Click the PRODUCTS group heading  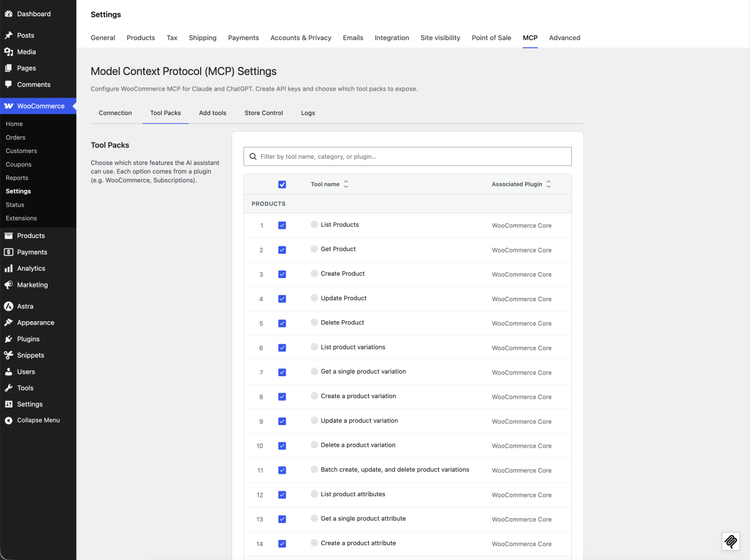(x=269, y=204)
